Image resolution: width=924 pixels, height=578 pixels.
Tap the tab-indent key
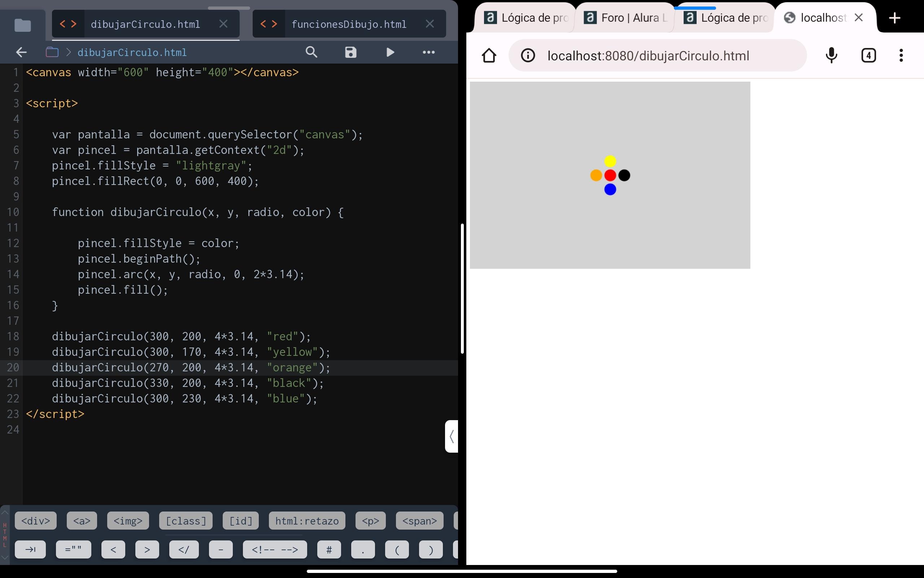tap(30, 549)
